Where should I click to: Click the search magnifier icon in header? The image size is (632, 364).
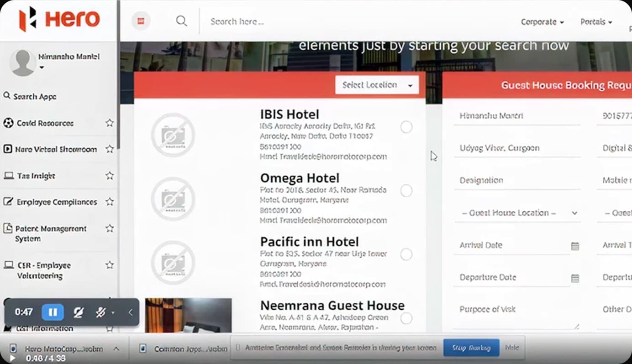coord(182,21)
